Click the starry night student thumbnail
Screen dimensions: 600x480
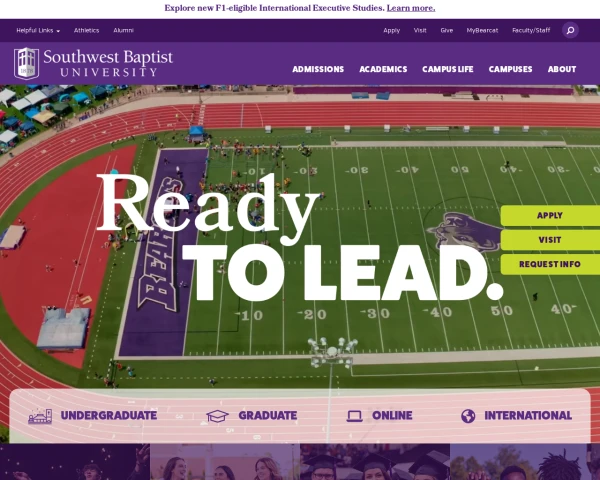(75, 462)
